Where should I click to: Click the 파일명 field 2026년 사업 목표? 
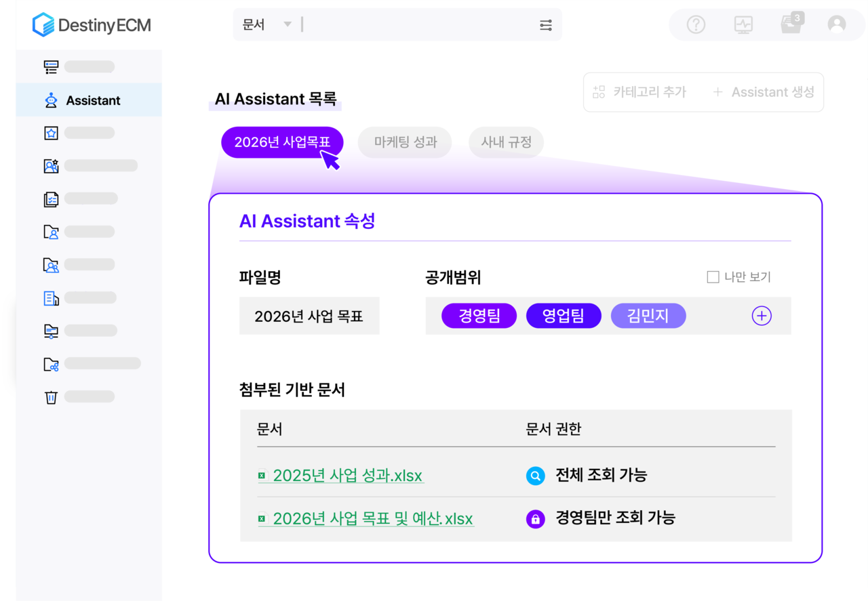click(309, 316)
